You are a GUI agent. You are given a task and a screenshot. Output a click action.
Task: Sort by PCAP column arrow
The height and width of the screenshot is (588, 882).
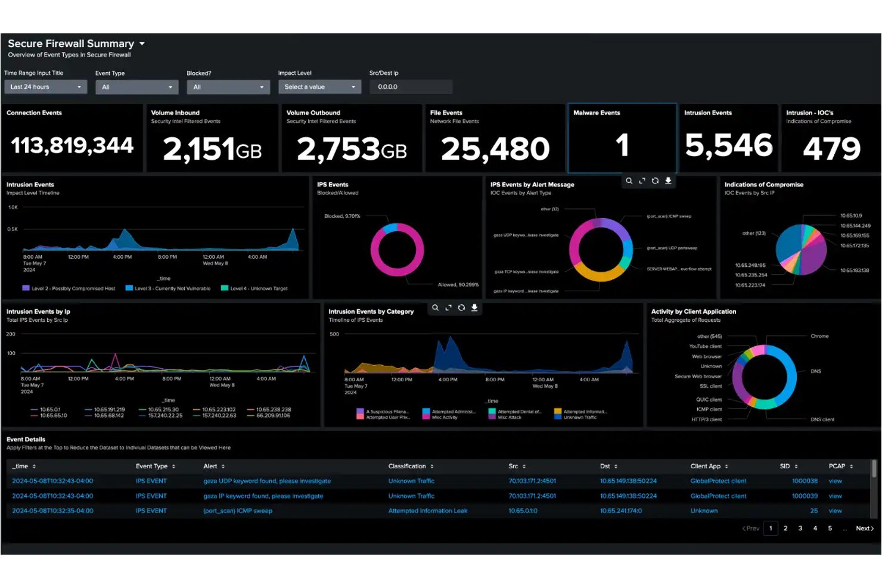pos(851,466)
